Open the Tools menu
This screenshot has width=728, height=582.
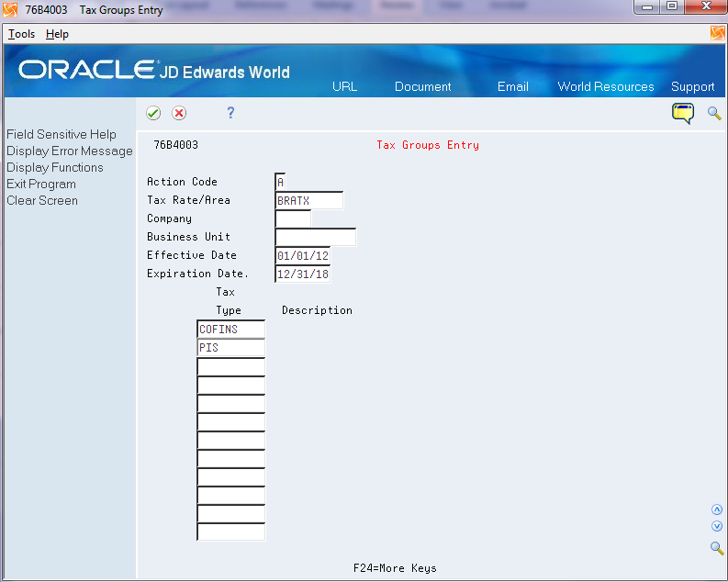click(x=21, y=34)
